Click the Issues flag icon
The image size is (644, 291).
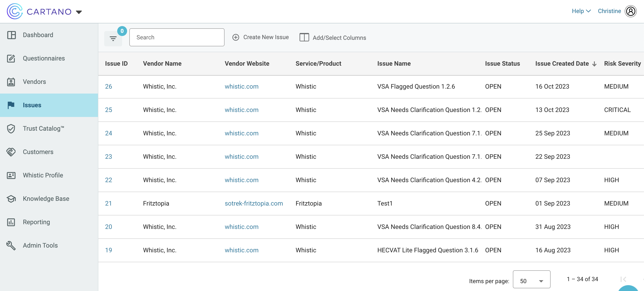pyautogui.click(x=11, y=105)
